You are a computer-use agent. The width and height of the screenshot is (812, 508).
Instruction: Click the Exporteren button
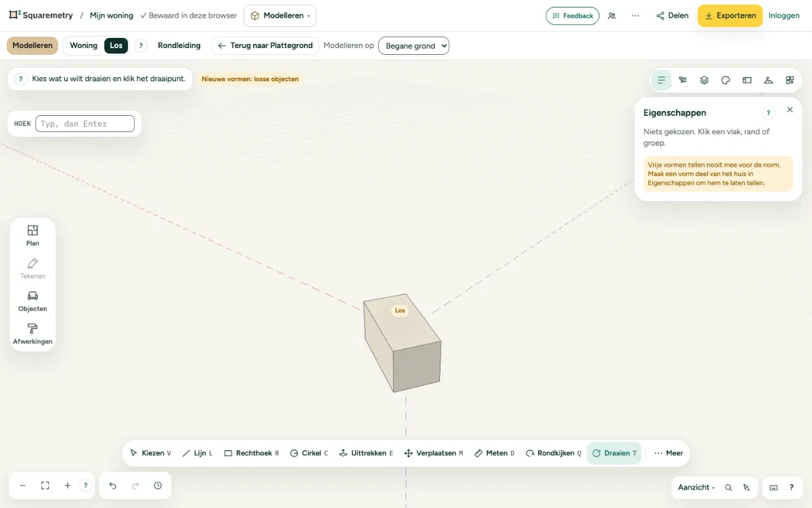click(x=730, y=16)
